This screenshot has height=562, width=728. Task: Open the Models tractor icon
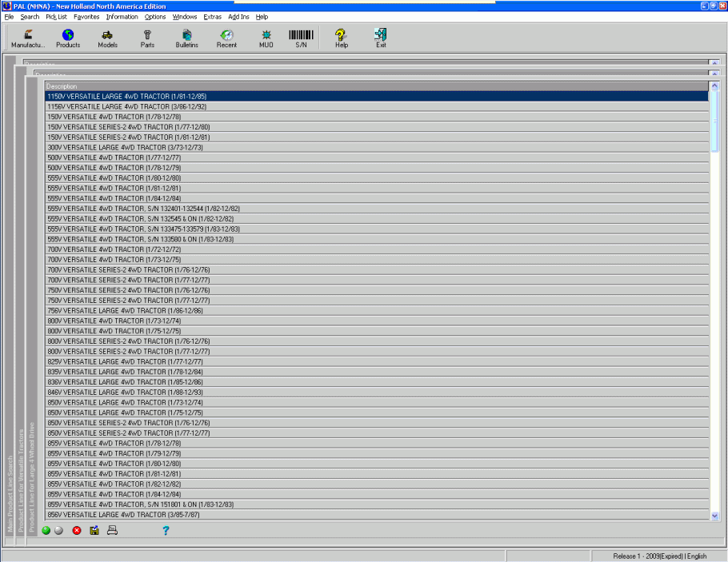107,38
